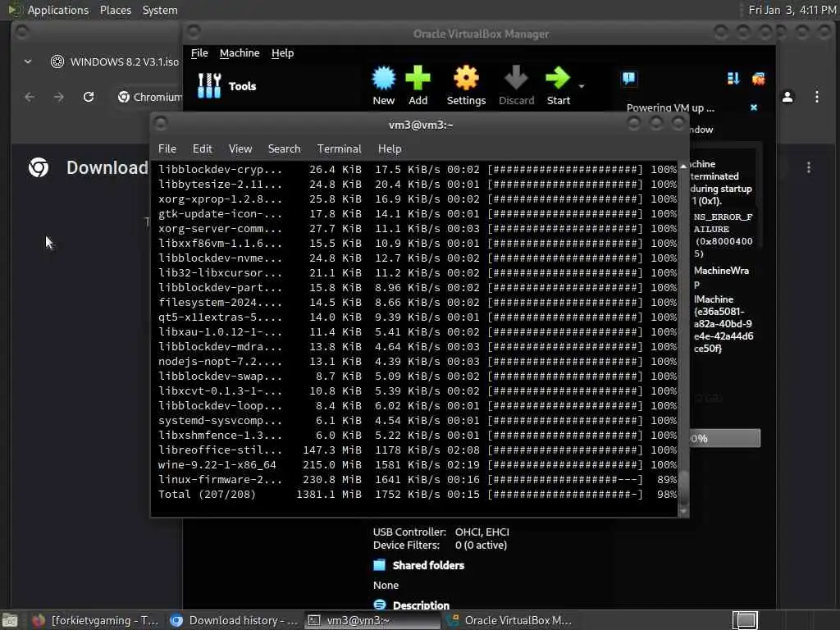This screenshot has width=840, height=630.
Task: Open VirtualBox Settings gear icon
Action: [466, 85]
